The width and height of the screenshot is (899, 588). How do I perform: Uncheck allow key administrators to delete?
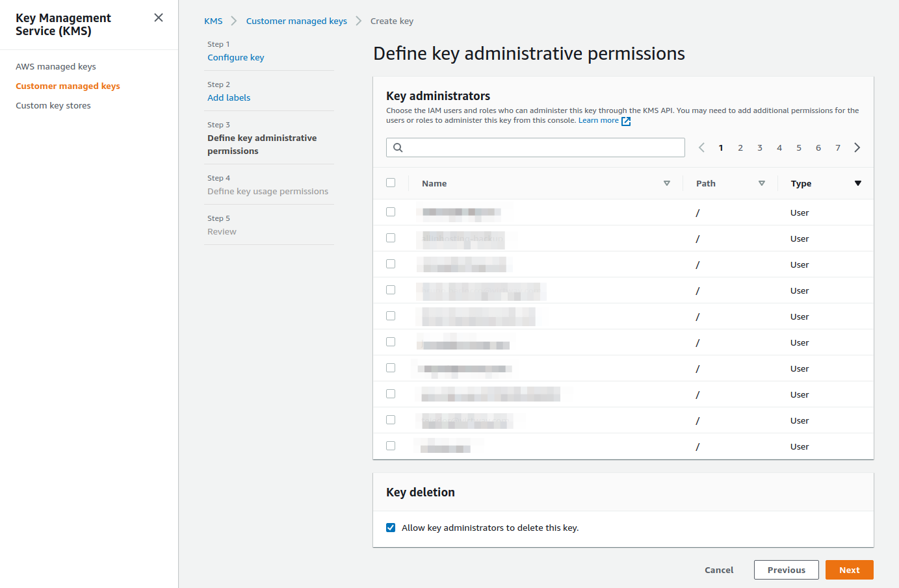(x=390, y=527)
